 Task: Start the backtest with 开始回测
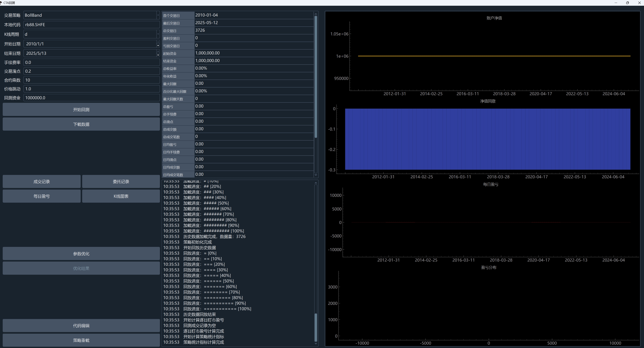coord(81,110)
